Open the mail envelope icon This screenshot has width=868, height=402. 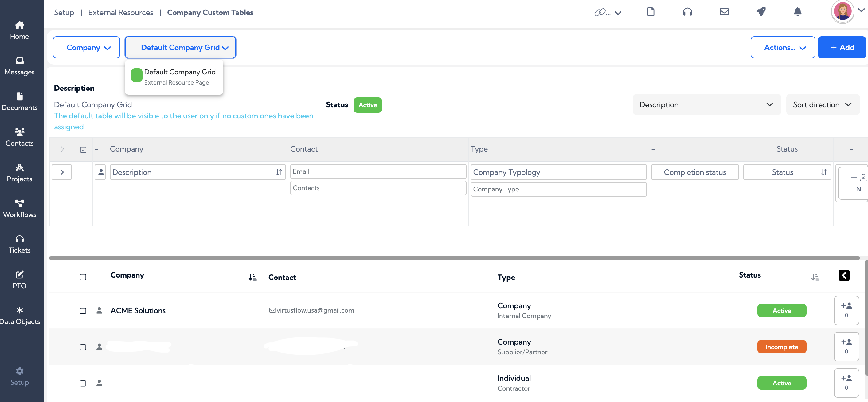pyautogui.click(x=724, y=12)
